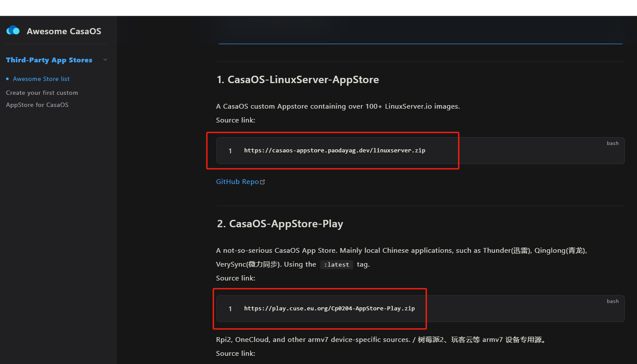Click the bullet dot before Awesome Store list
This screenshot has height=364, width=637.
(x=7, y=79)
